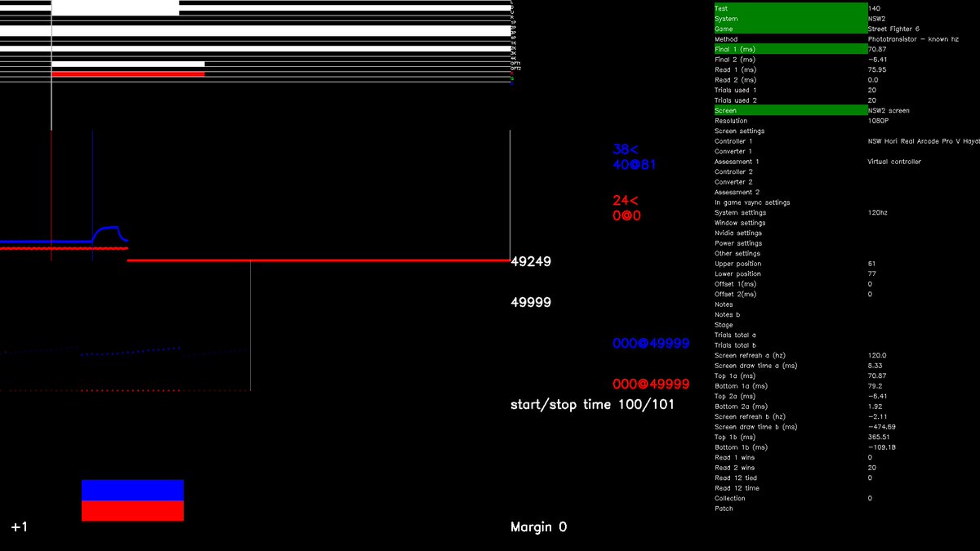Click the Stage row label
The image size is (980, 551).
click(x=724, y=325)
